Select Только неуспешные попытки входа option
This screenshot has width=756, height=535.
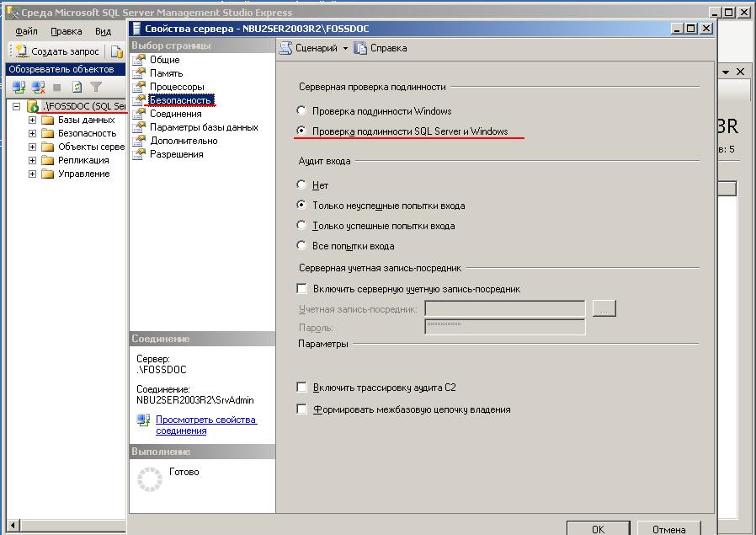pyautogui.click(x=301, y=205)
